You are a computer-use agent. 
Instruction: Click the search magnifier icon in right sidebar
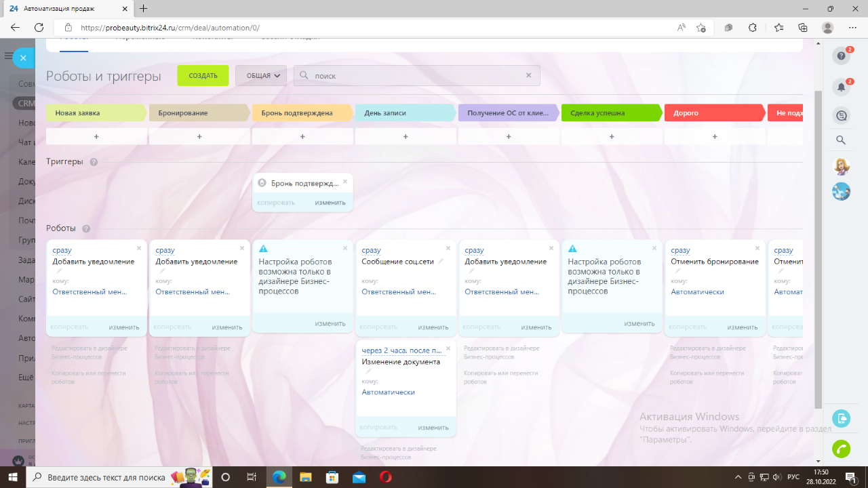(841, 140)
